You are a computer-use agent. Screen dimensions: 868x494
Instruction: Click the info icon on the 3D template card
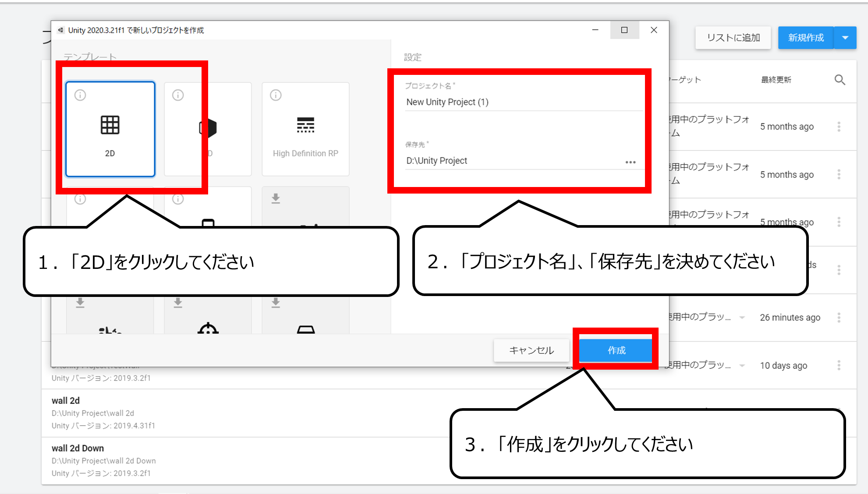178,95
